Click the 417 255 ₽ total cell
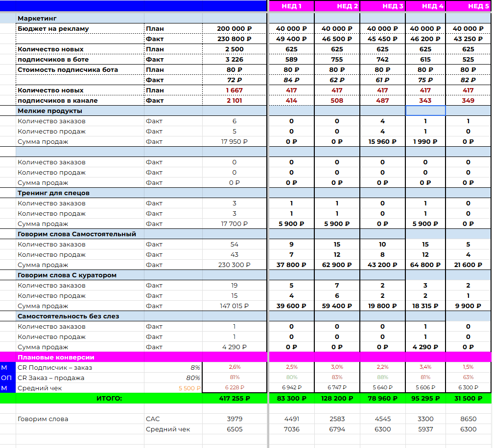493x448 pixels. [234, 399]
